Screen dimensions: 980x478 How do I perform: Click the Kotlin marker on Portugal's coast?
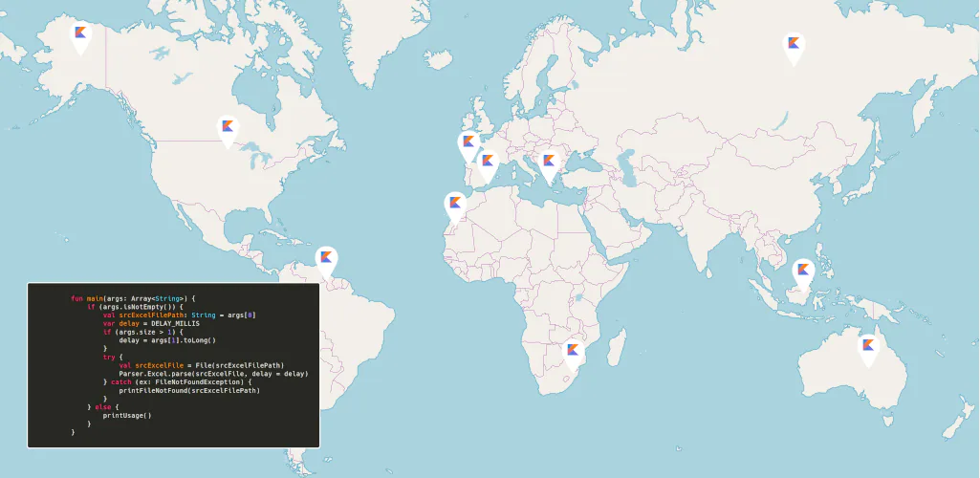coord(468,147)
